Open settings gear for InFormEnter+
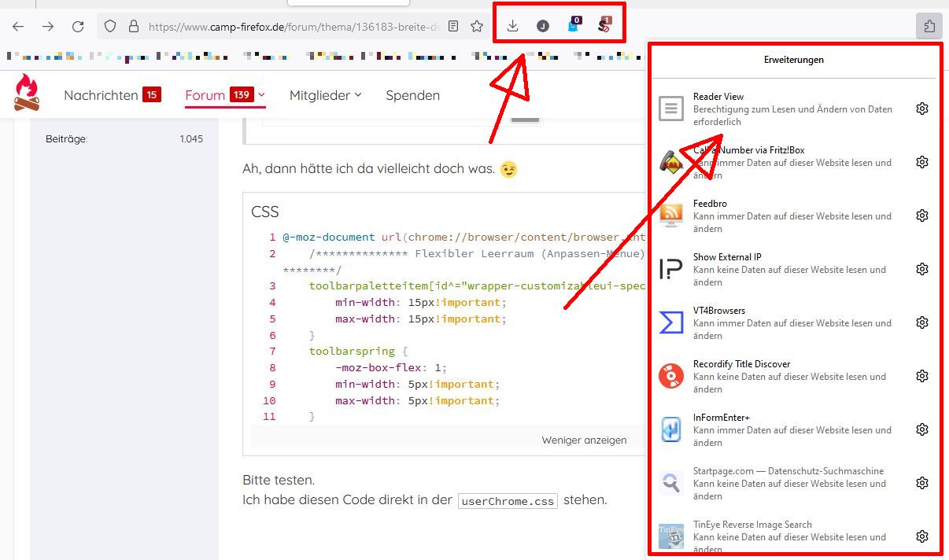 (x=922, y=429)
